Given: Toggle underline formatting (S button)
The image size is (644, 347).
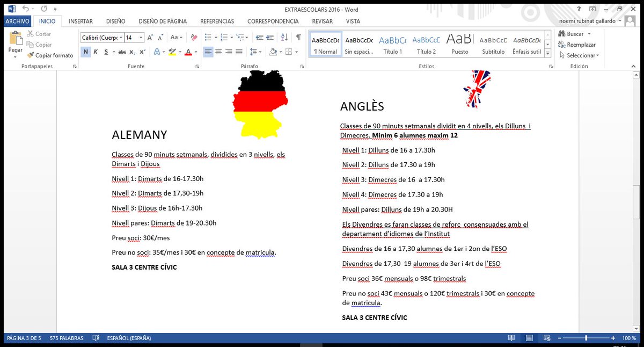Looking at the screenshot, I should [x=106, y=52].
